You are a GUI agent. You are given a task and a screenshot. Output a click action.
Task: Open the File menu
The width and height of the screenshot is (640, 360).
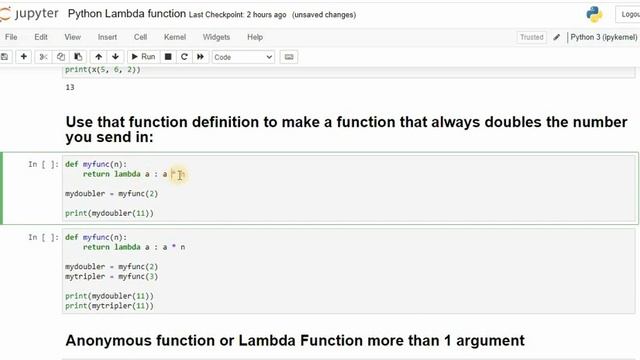[x=11, y=37]
